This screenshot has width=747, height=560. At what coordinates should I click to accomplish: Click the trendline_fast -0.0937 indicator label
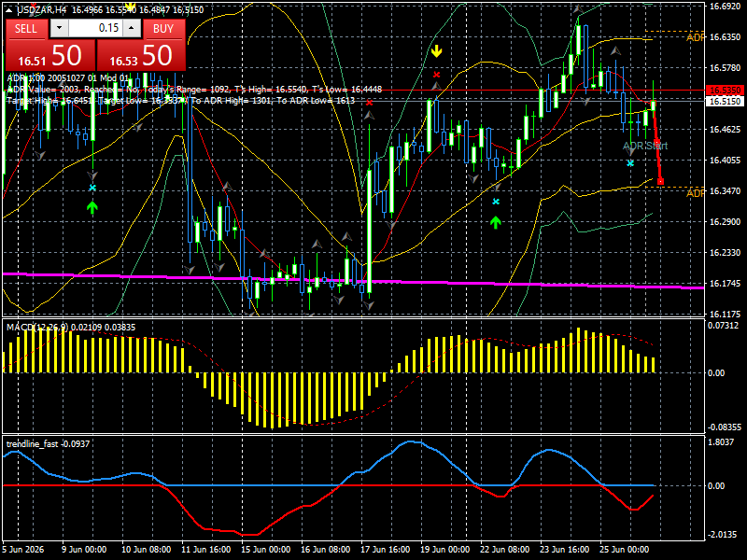pos(48,444)
